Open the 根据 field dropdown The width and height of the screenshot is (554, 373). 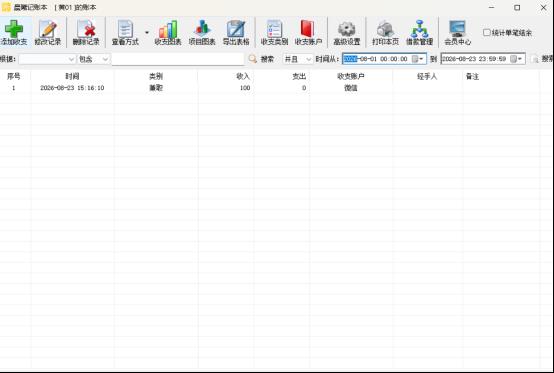click(x=47, y=59)
